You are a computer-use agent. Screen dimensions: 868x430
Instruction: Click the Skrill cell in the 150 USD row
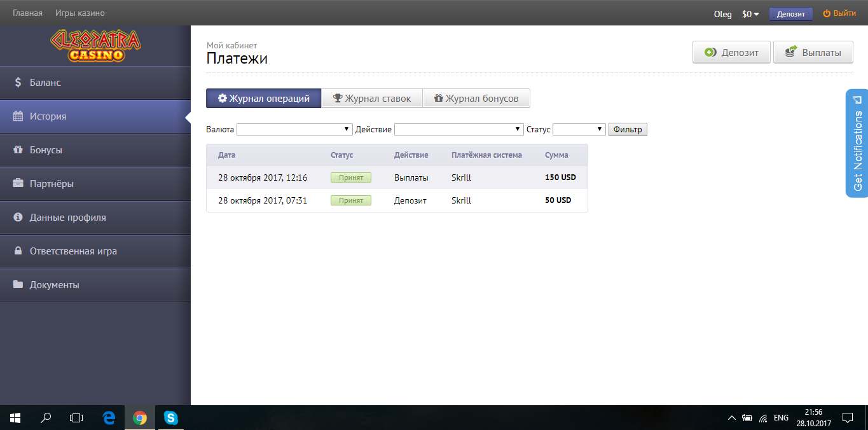click(x=461, y=177)
